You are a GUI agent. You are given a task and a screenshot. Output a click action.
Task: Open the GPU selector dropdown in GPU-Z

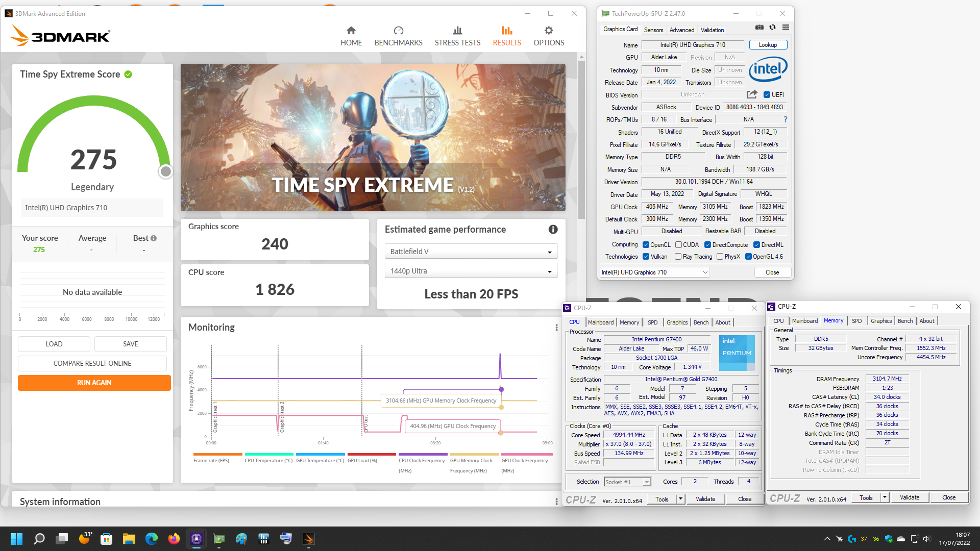tap(654, 272)
